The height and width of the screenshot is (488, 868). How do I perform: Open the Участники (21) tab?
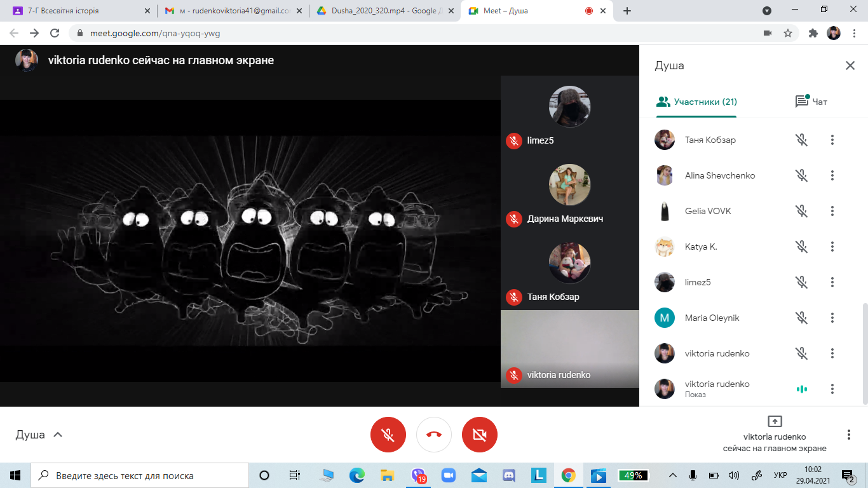[x=696, y=102]
